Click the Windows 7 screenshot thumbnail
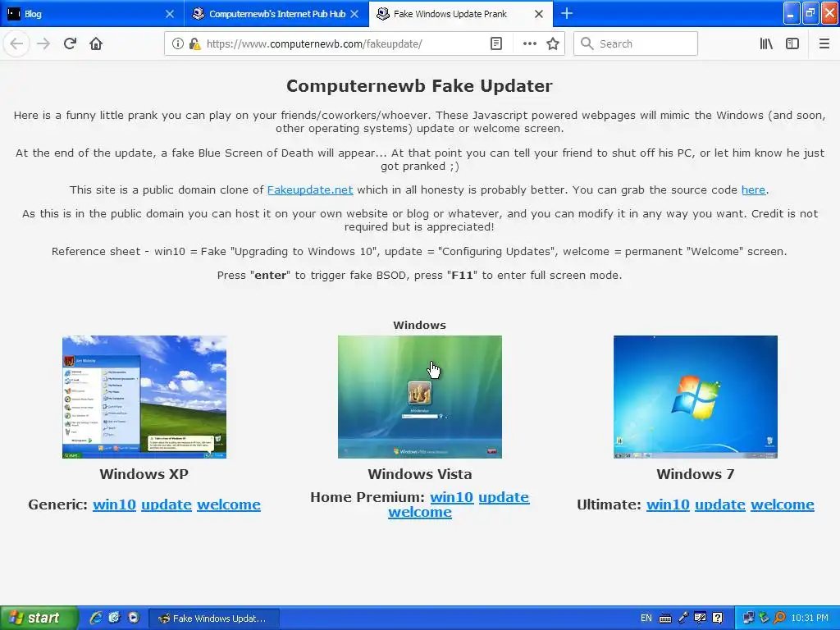The width and height of the screenshot is (840, 630). (696, 397)
